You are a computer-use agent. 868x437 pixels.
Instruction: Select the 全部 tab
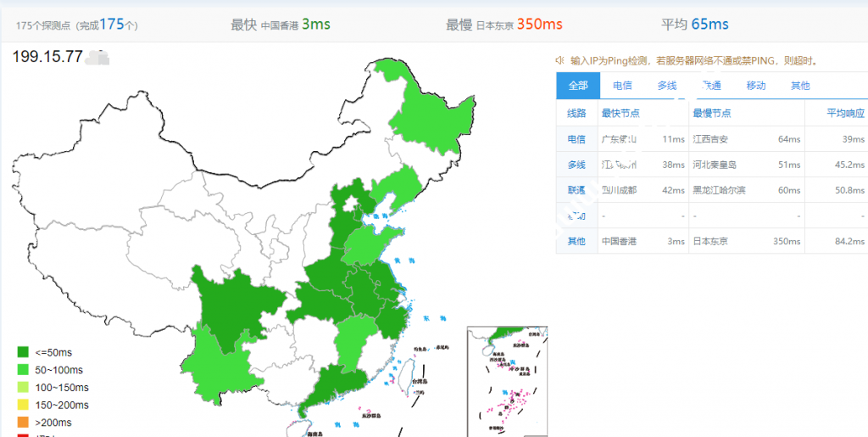coord(578,86)
